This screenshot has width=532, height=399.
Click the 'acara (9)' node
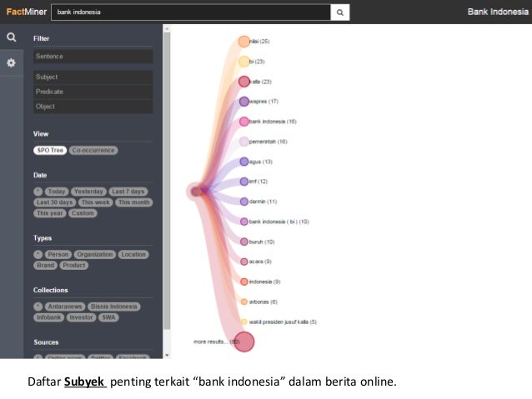tap(244, 262)
